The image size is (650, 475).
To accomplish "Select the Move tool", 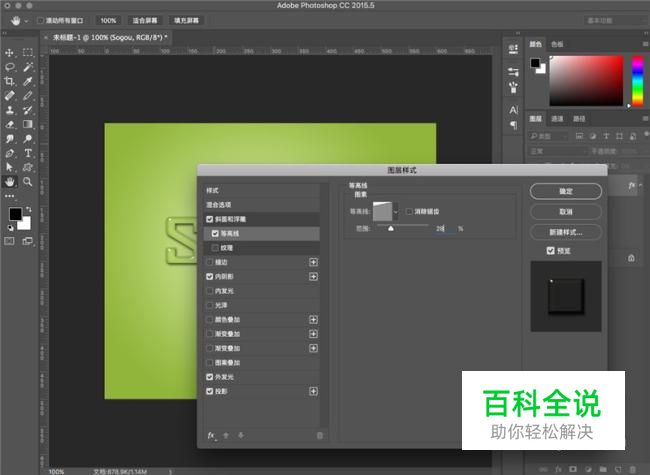I will click(10, 53).
